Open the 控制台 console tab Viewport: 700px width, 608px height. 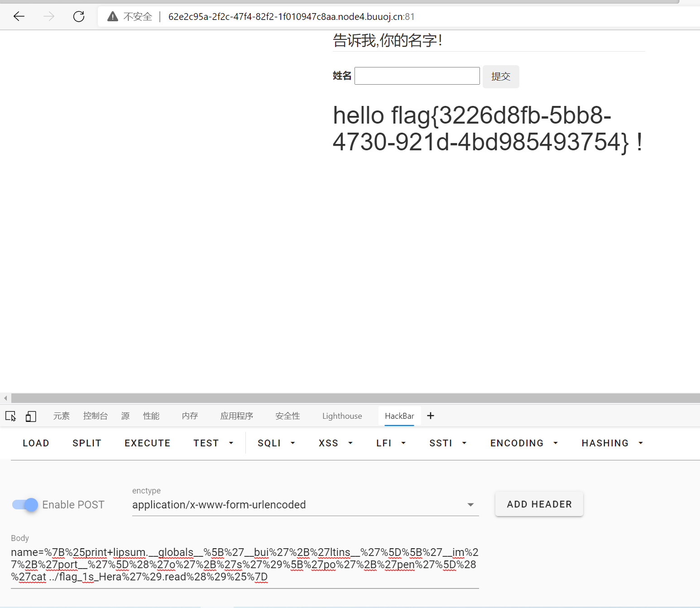(96, 416)
